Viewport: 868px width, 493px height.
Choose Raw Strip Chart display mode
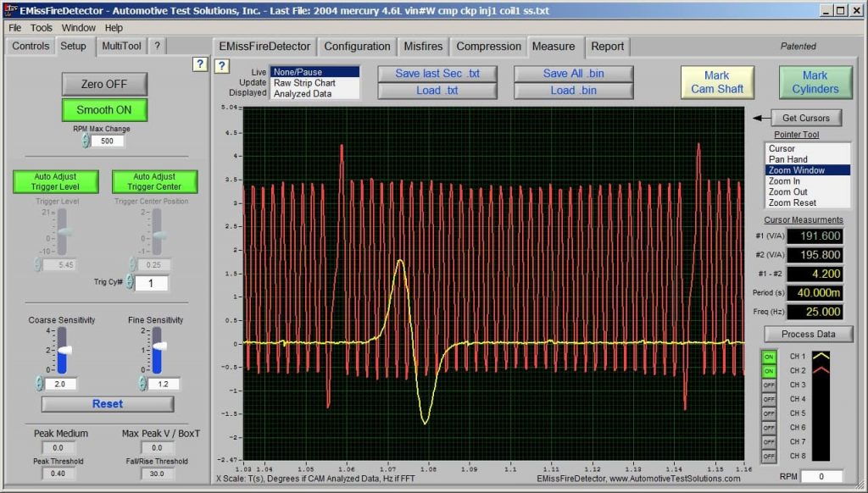(x=304, y=83)
